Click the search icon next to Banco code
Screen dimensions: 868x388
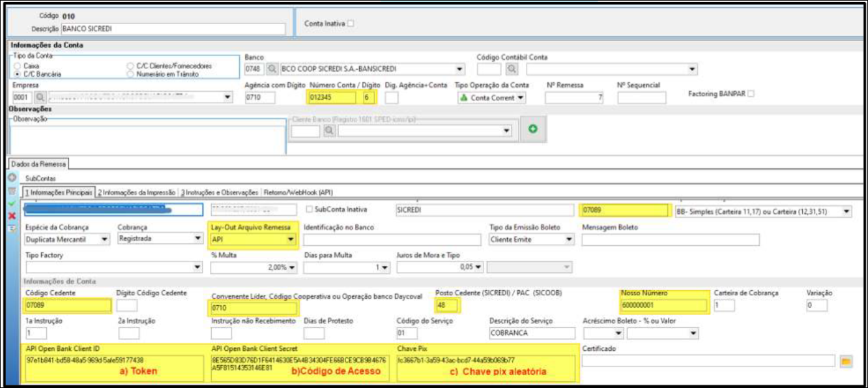click(x=272, y=68)
